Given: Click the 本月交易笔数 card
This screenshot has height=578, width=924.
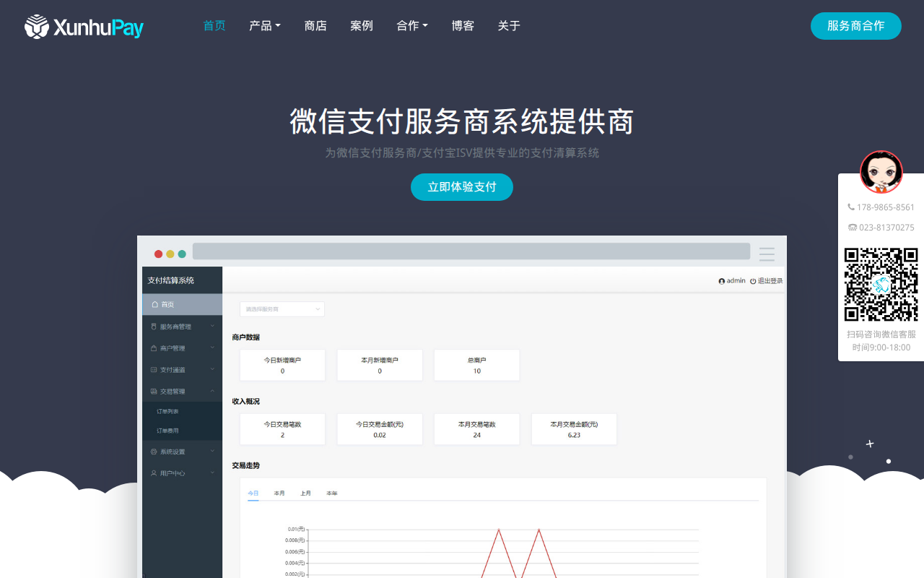Looking at the screenshot, I should click(477, 429).
